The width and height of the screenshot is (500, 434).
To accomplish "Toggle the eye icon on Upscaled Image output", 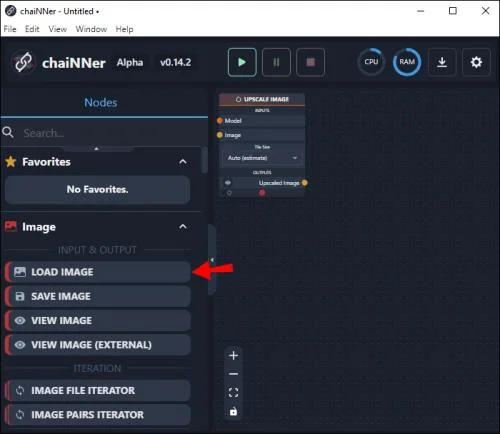I will click(228, 183).
